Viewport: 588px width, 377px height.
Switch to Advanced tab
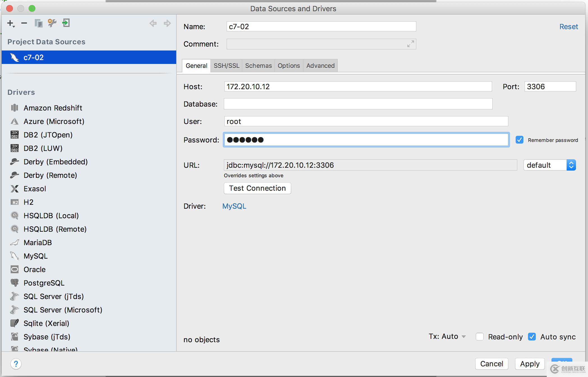tap(320, 66)
